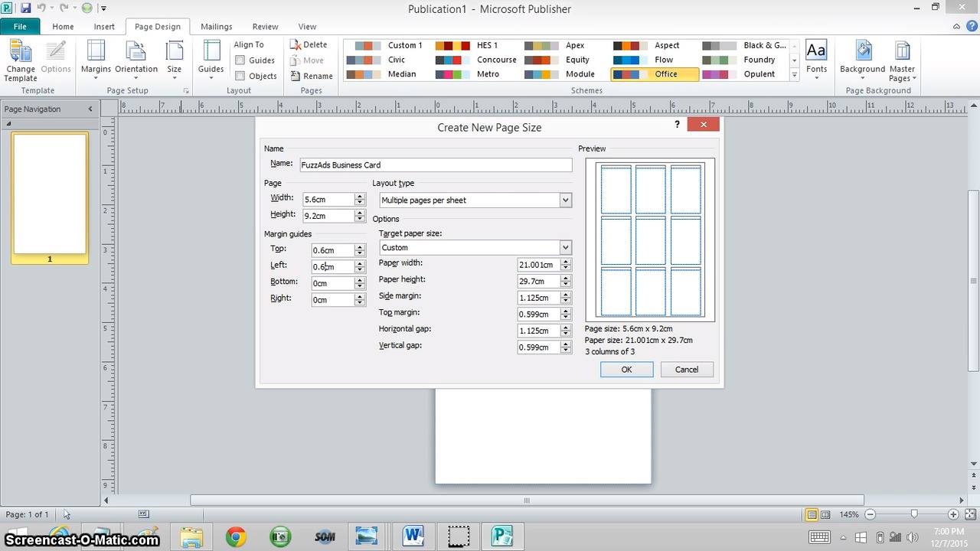Open the Page Setup dialog launcher
Image resolution: width=980 pixels, height=551 pixels.
point(186,91)
